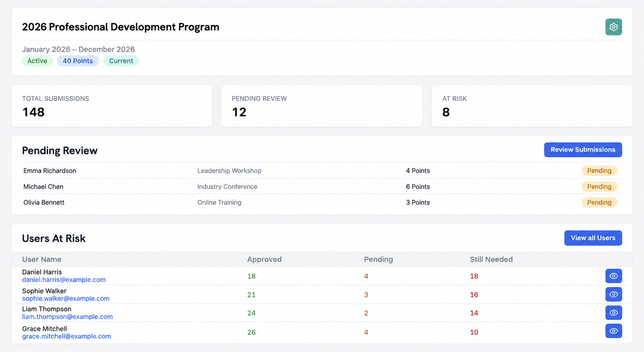
Task: Click the User Name column header
Action: pos(42,259)
